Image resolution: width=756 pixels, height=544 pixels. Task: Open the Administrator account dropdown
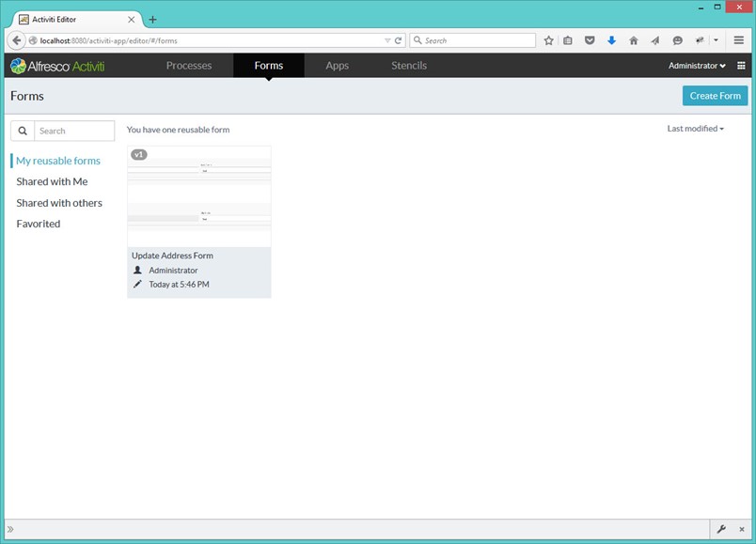[697, 66]
